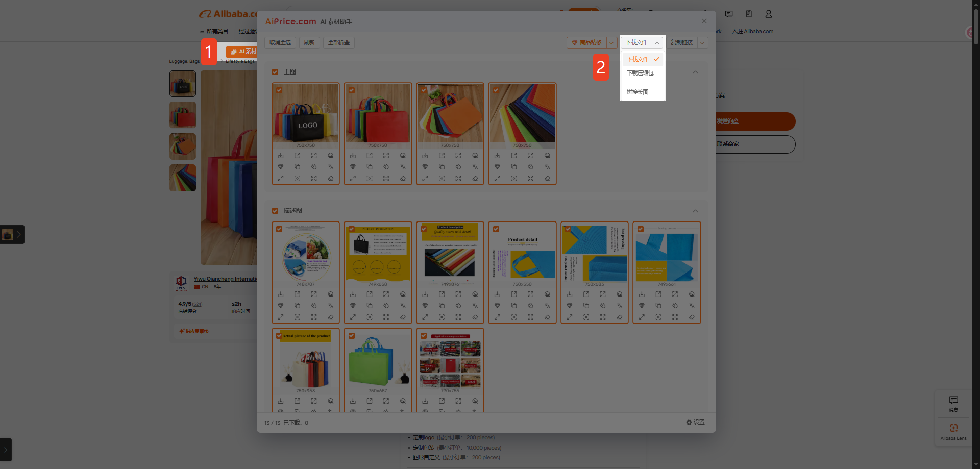The image size is (980, 469).
Task: Deselect the 748x707 description image checkbox
Action: [279, 229]
